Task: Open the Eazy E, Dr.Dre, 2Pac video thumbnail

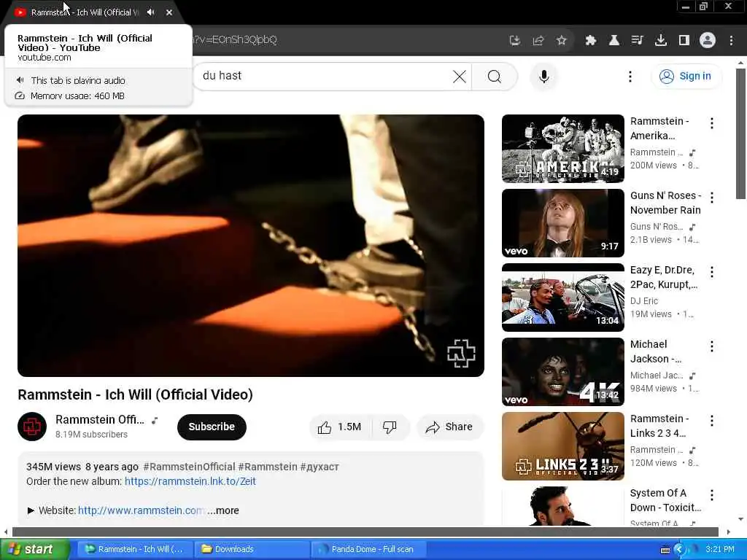Action: pos(562,297)
